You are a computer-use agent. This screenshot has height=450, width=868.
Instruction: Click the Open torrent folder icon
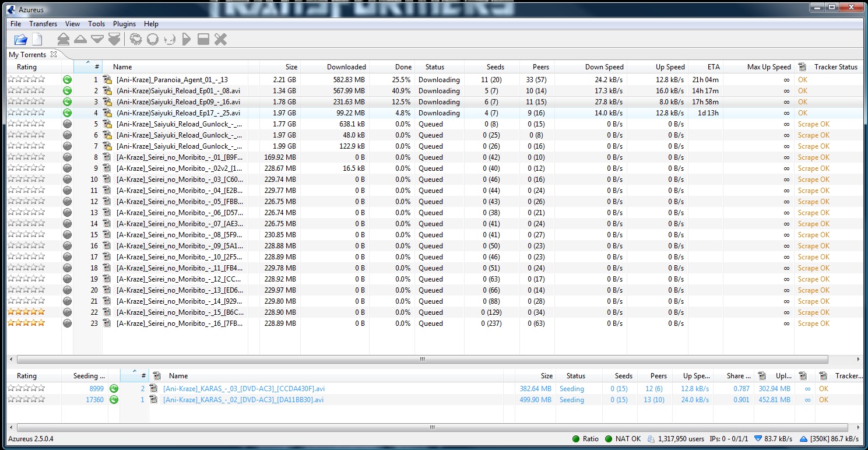tap(21, 40)
